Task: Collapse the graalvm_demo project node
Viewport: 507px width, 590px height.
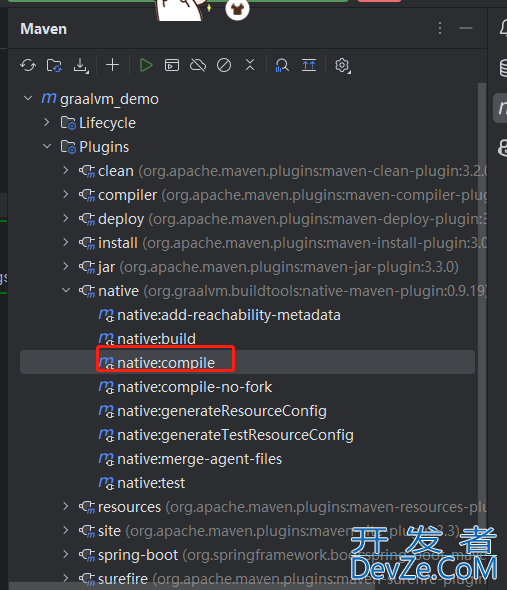Action: pos(28,99)
